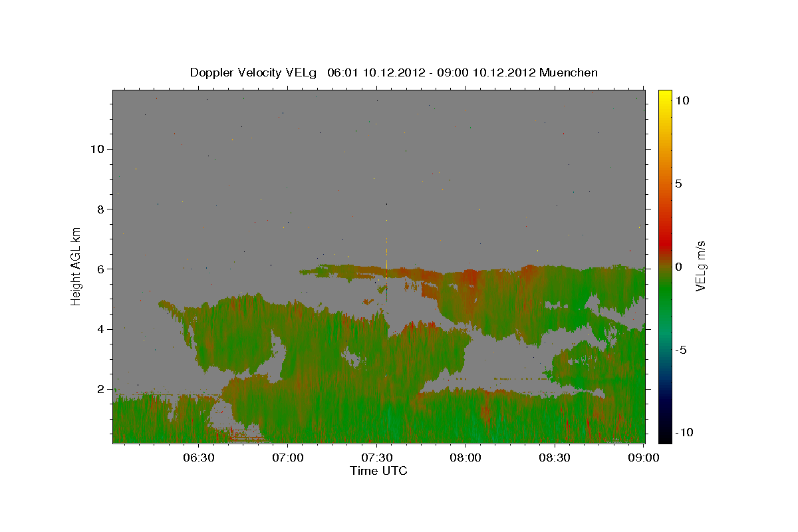Click the height tick label 2

click(101, 389)
